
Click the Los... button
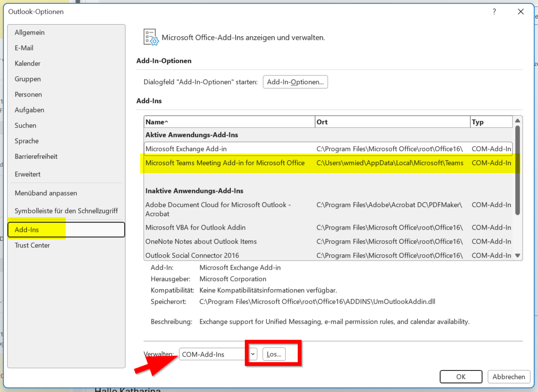[x=274, y=354]
